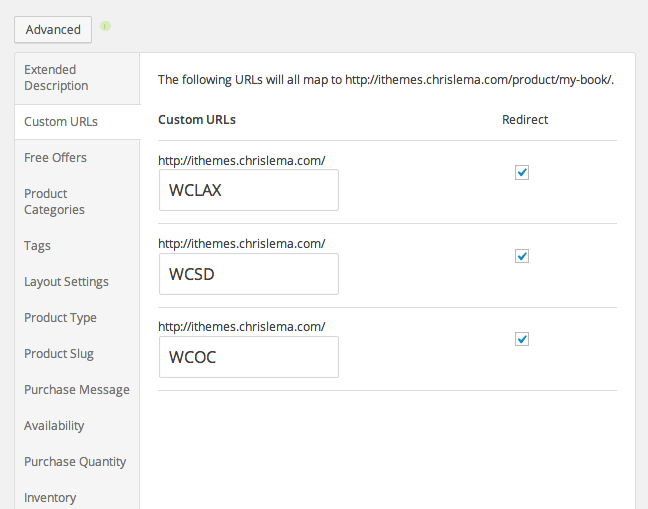Viewport: 648px width, 509px height.
Task: Open the Layout Settings tab
Action: [66, 282]
